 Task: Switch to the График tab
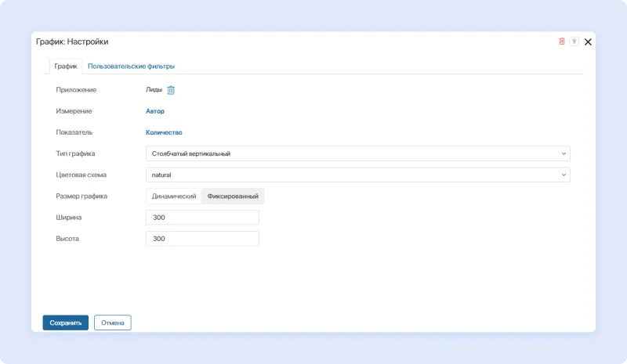(x=65, y=67)
